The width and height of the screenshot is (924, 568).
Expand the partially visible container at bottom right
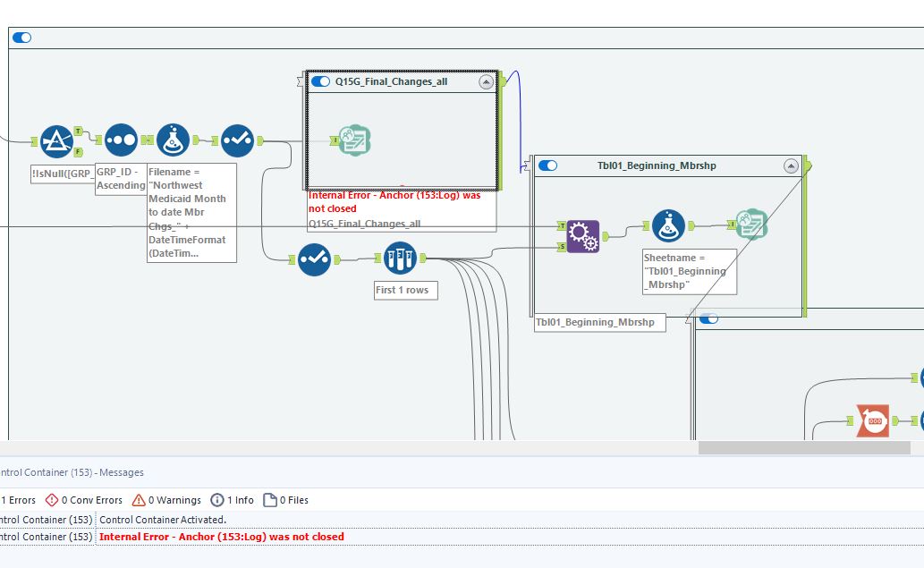(709, 317)
